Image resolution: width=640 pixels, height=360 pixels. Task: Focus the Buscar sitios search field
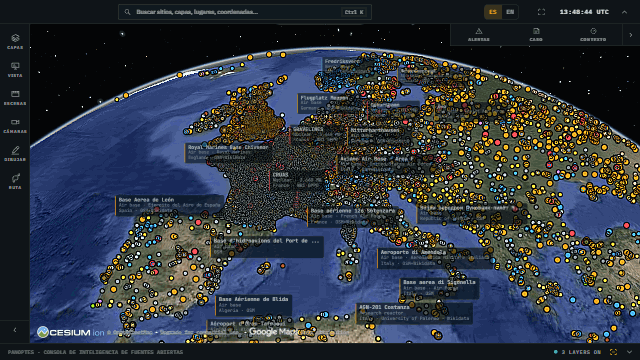click(x=245, y=12)
